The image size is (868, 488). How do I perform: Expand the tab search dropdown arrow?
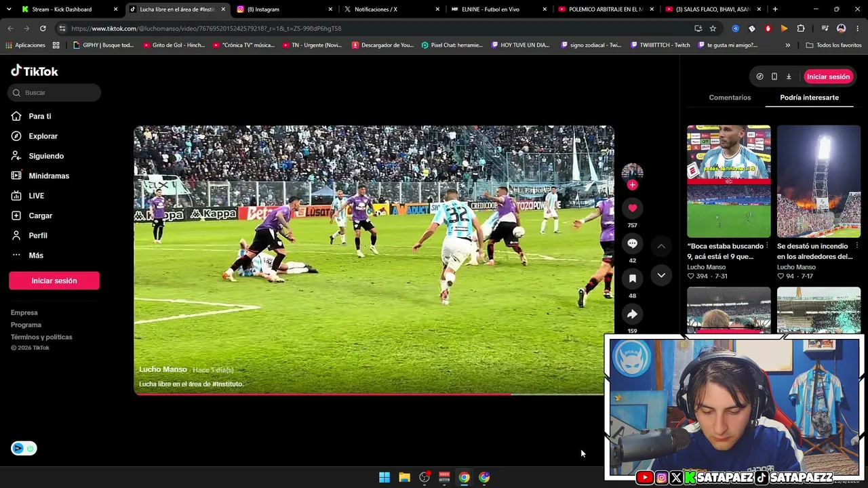click(x=9, y=9)
